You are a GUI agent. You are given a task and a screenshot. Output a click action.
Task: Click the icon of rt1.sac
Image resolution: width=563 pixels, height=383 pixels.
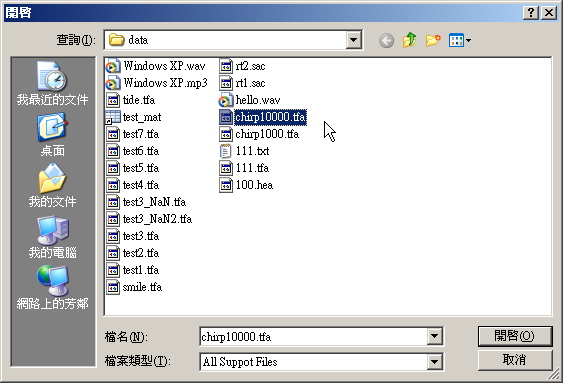(x=226, y=83)
